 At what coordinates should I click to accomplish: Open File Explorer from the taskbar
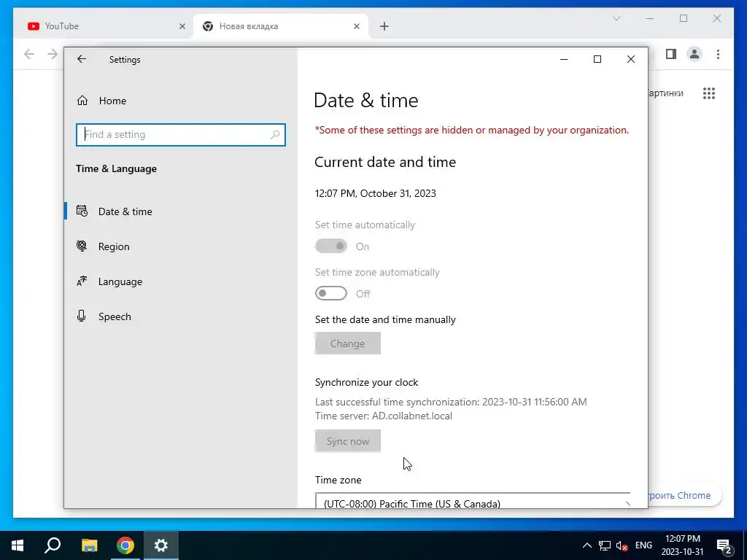[x=89, y=545]
